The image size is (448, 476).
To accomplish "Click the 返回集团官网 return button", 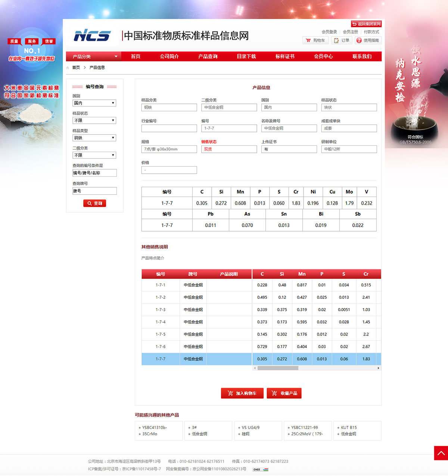I will tap(366, 24).
